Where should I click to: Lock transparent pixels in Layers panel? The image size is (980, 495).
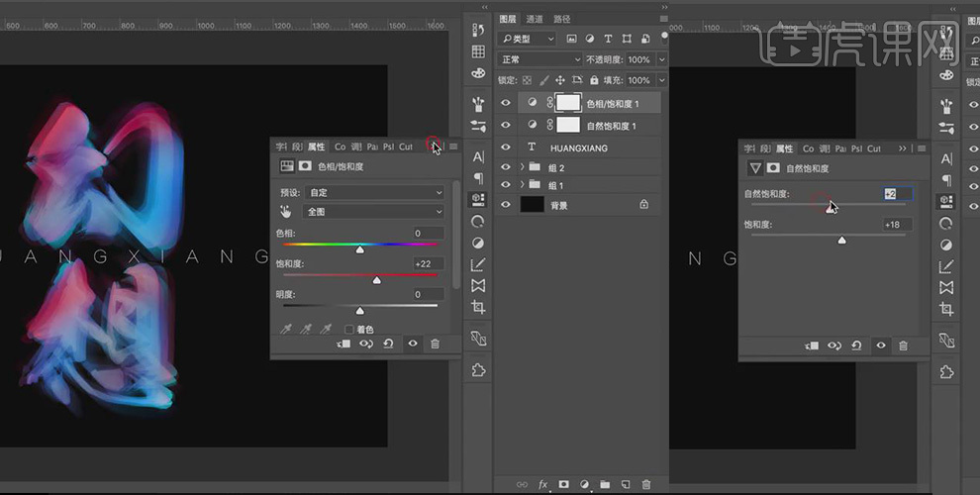click(527, 80)
